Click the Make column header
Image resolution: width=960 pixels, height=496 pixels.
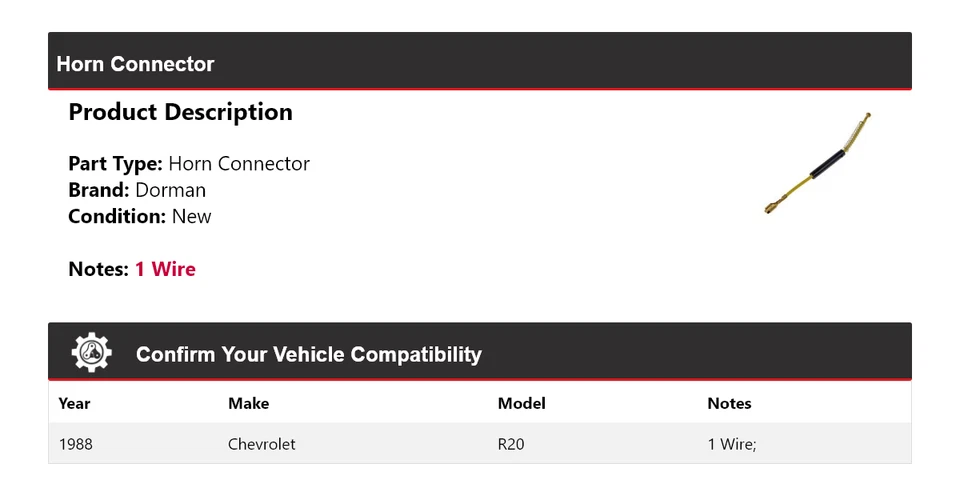pyautogui.click(x=248, y=404)
